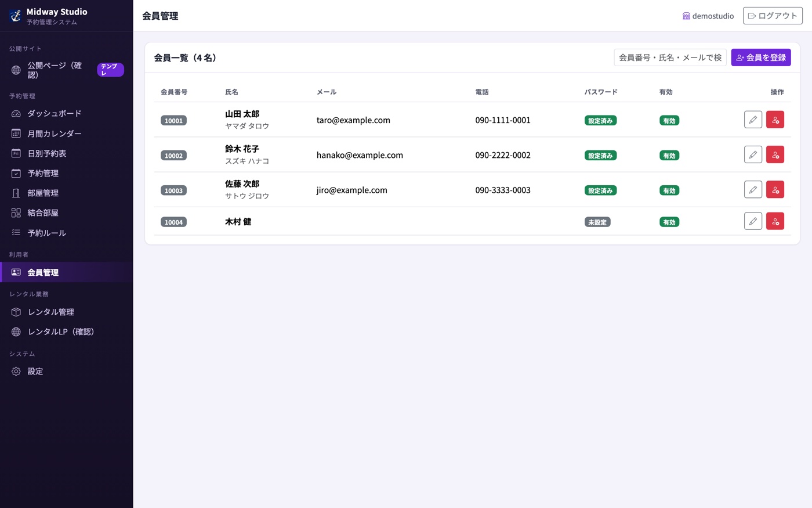The image size is (812, 508).
Task: Click member number badge 10001
Action: 173,121
